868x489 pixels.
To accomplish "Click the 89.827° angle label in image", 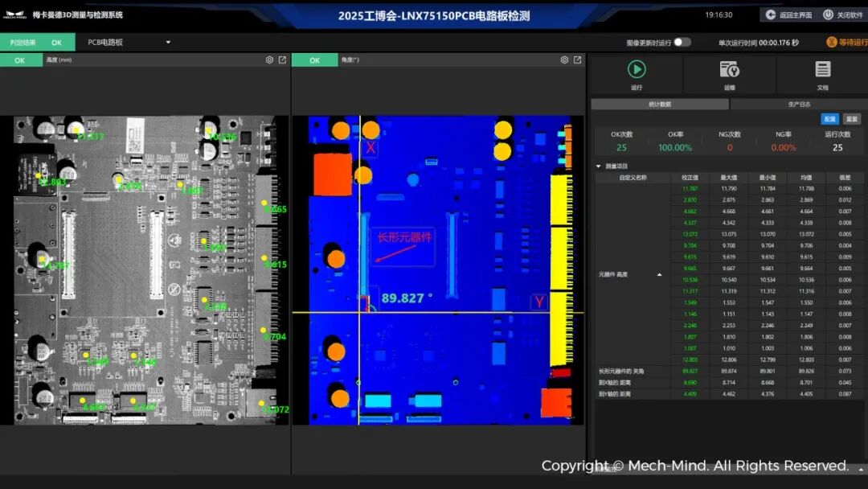I will point(407,298).
